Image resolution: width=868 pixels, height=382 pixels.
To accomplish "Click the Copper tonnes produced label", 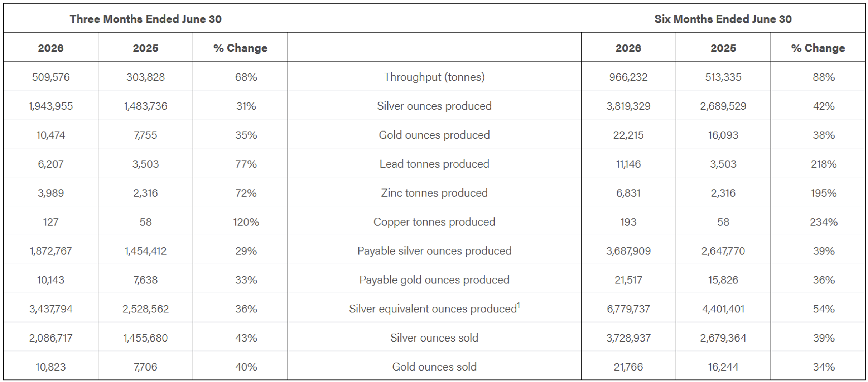I will coord(434,222).
